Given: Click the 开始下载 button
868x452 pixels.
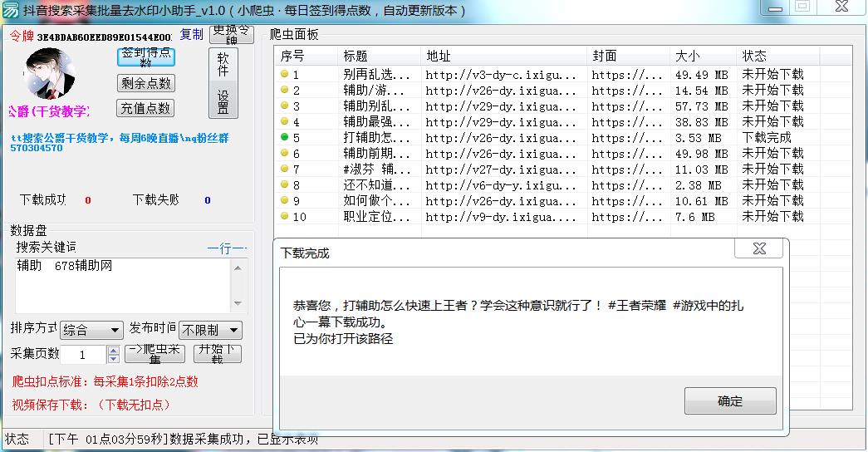Looking at the screenshot, I should [218, 354].
